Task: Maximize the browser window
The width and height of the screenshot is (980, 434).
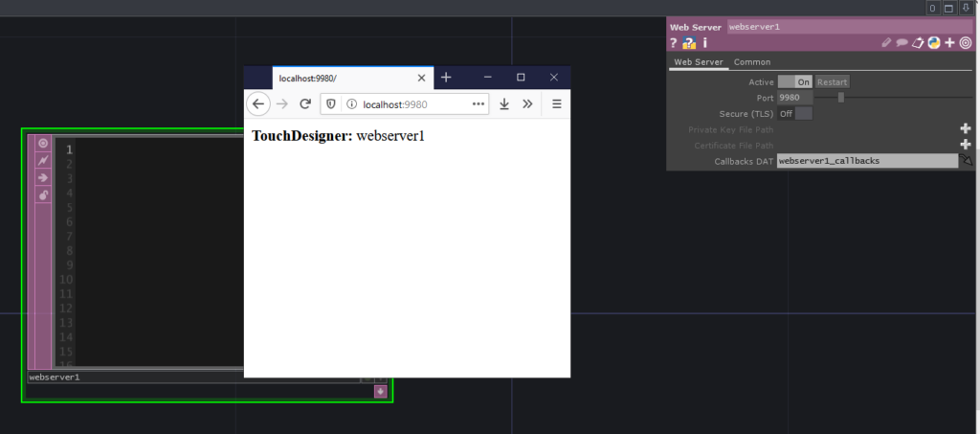Action: (x=521, y=78)
